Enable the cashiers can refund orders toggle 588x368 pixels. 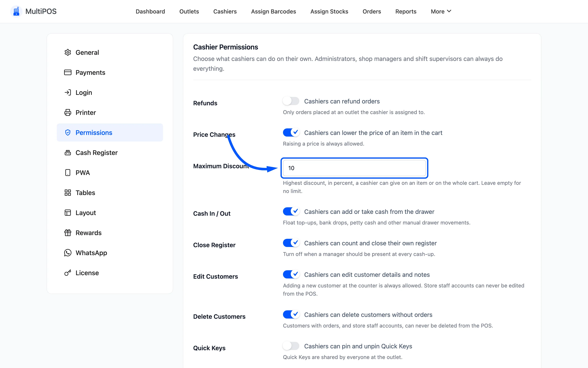tap(291, 101)
